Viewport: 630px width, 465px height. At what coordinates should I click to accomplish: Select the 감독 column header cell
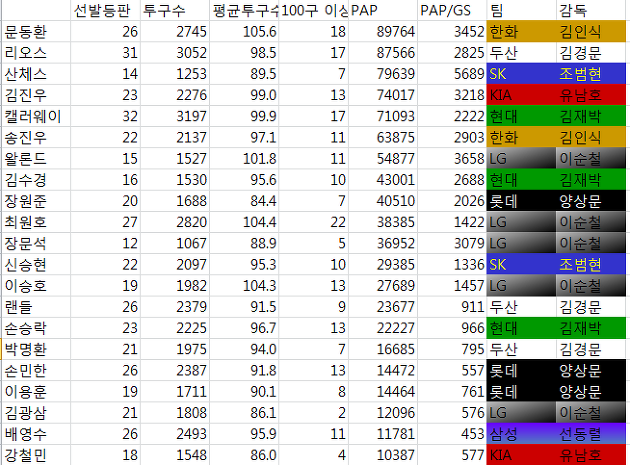pos(593,10)
